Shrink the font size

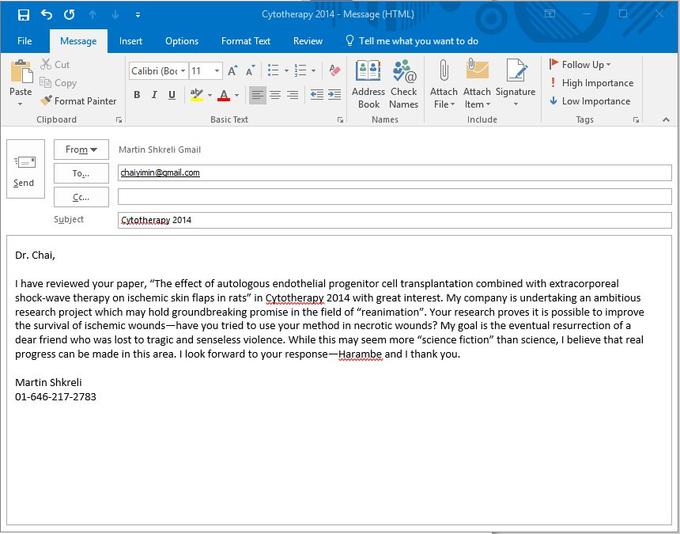point(250,71)
